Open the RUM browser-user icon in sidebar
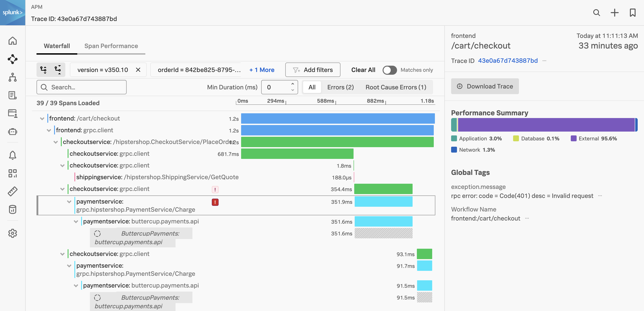 [x=12, y=114]
